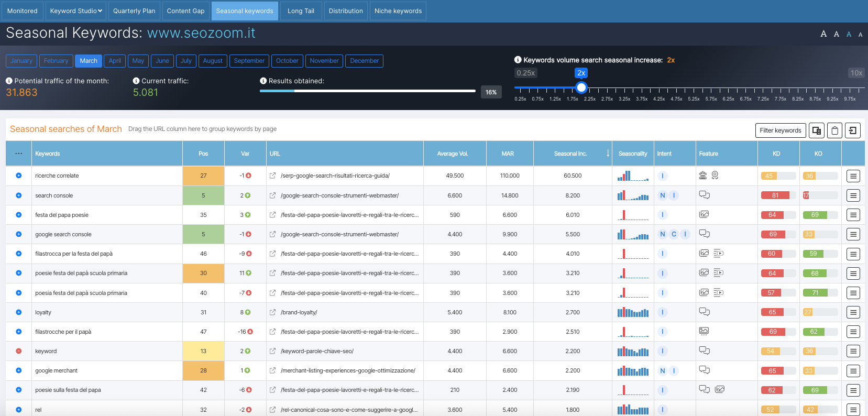Open the /google-search-console-strumenti-webmaster/ link in search console row
The width and height of the screenshot is (868, 416).
tap(339, 195)
